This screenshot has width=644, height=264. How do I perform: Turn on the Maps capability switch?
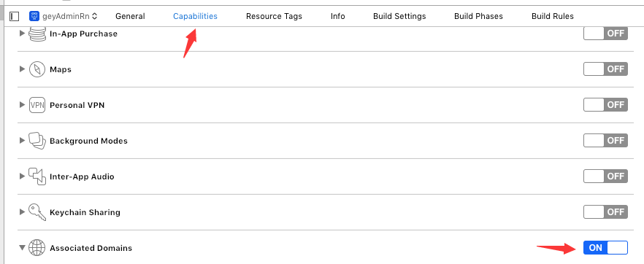pyautogui.click(x=605, y=69)
